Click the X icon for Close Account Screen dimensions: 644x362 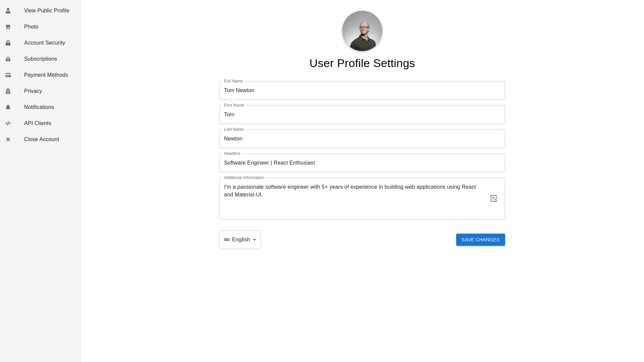click(8, 139)
